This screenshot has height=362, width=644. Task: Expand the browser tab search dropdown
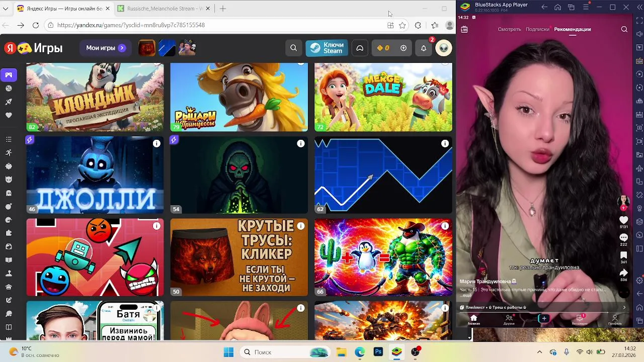[6, 9]
